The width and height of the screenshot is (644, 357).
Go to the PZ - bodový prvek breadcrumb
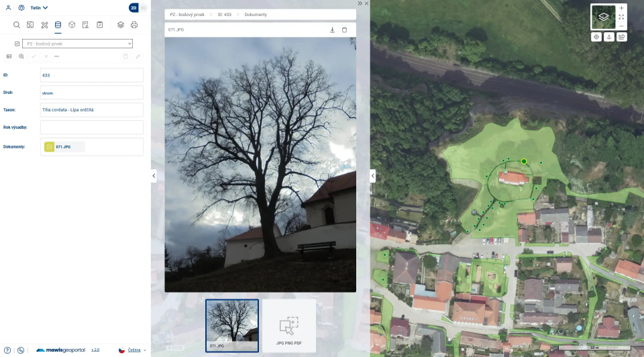pyautogui.click(x=187, y=13)
